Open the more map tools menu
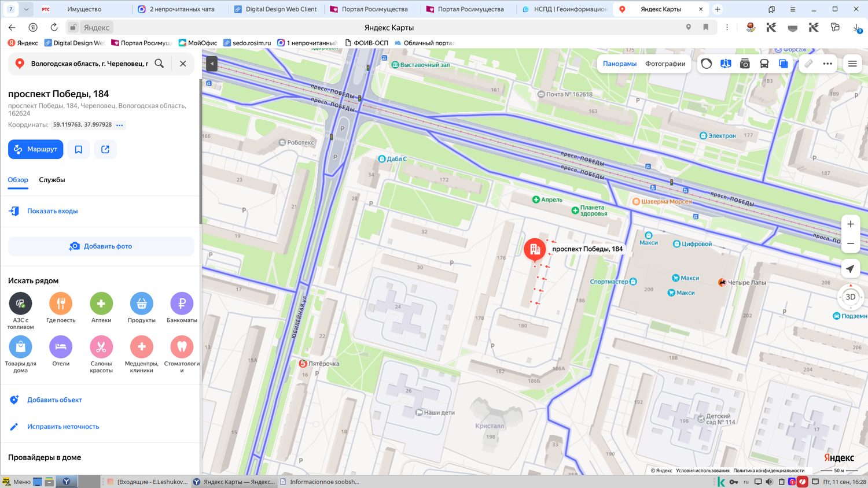The height and width of the screenshot is (488, 868). pyautogui.click(x=827, y=64)
